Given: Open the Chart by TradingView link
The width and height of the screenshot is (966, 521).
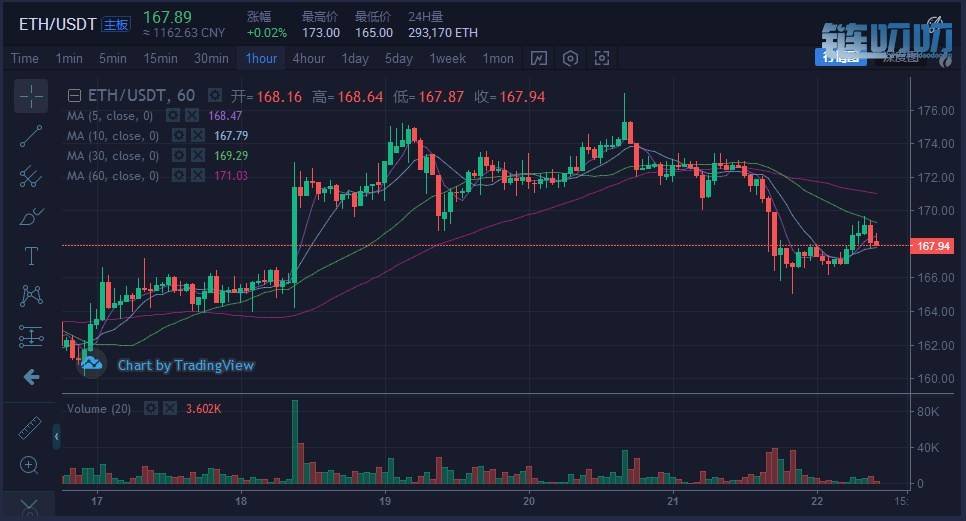Looking at the screenshot, I should [x=185, y=365].
